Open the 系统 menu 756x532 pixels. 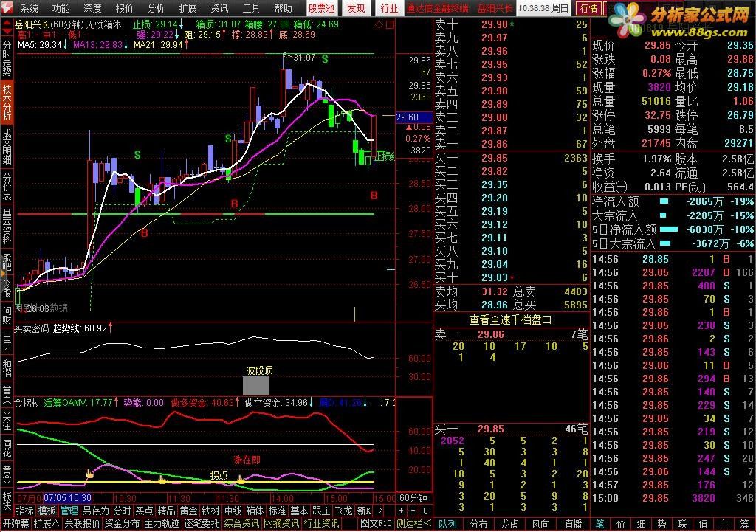[29, 8]
